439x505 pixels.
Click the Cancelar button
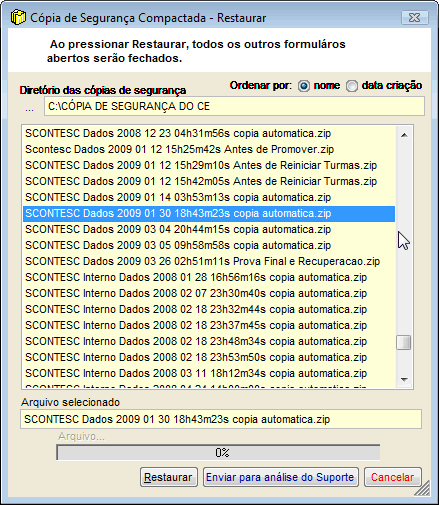393,477
